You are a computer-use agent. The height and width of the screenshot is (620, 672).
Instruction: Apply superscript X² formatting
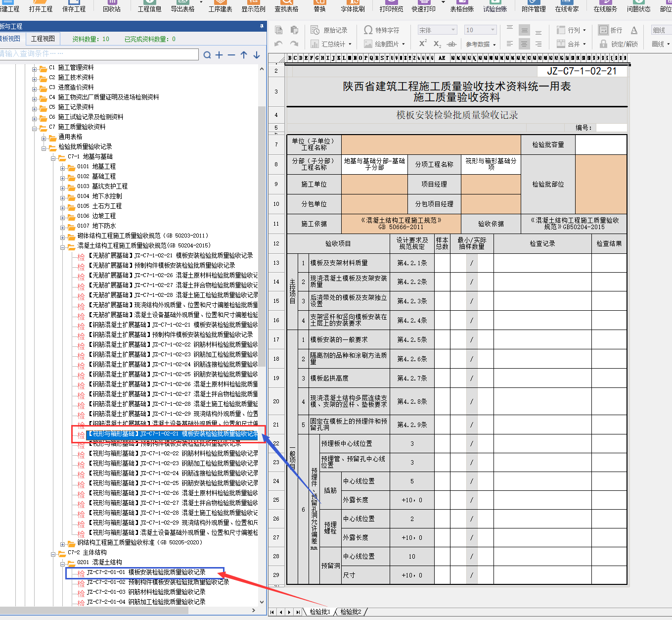click(423, 44)
